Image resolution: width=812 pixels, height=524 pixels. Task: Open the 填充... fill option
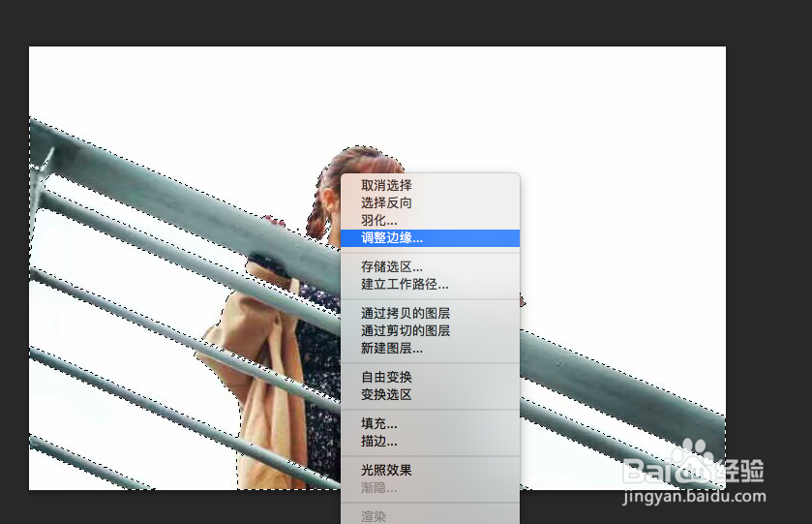[430, 424]
